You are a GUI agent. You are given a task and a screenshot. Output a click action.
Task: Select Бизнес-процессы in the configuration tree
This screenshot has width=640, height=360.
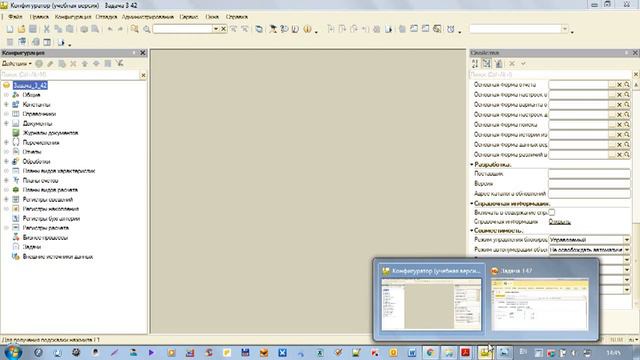click(45, 237)
